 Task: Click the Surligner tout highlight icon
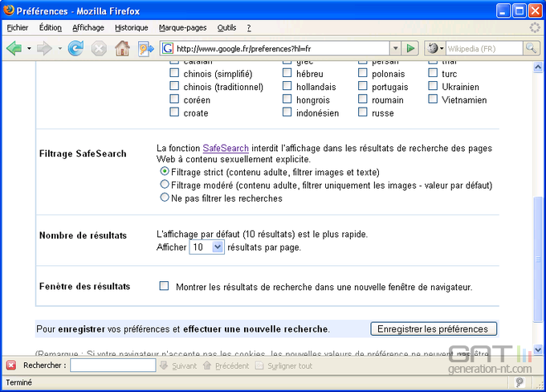coord(259,365)
